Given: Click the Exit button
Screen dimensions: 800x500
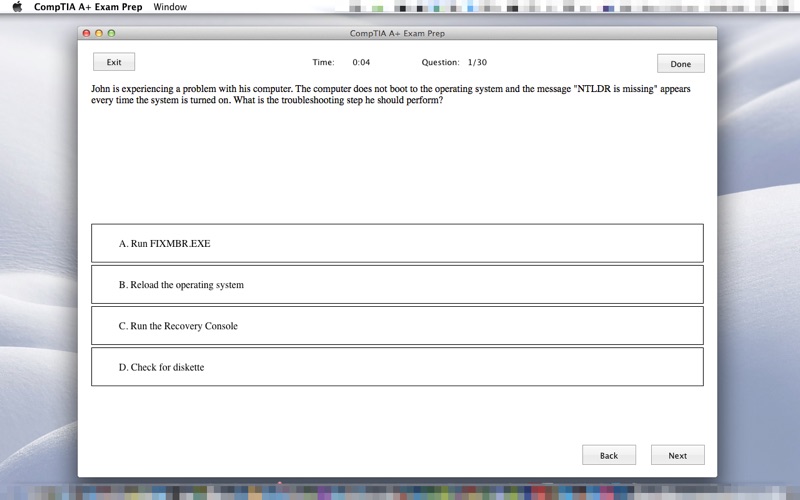Looking at the screenshot, I should (114, 62).
